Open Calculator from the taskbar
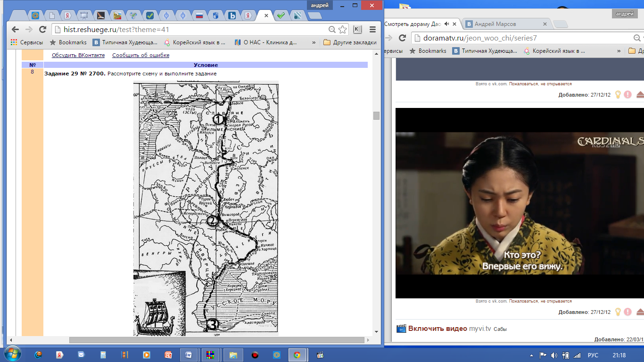This screenshot has height=362, width=644. click(x=103, y=355)
